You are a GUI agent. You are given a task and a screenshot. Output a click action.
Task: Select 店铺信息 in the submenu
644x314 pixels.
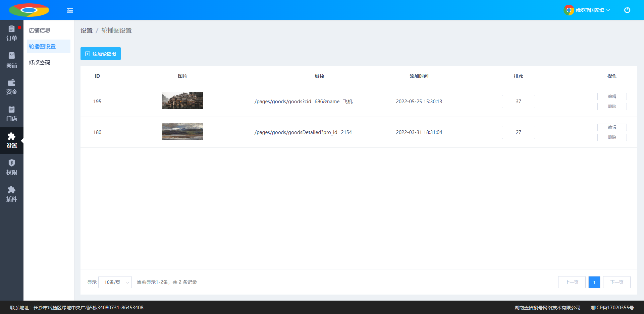click(x=49, y=30)
